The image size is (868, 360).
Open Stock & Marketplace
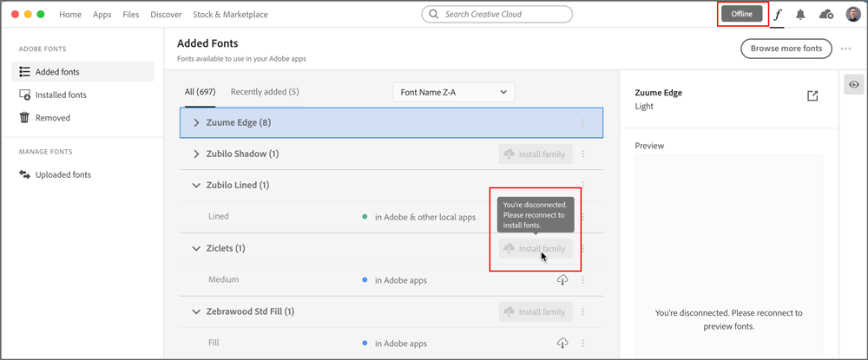click(x=230, y=15)
